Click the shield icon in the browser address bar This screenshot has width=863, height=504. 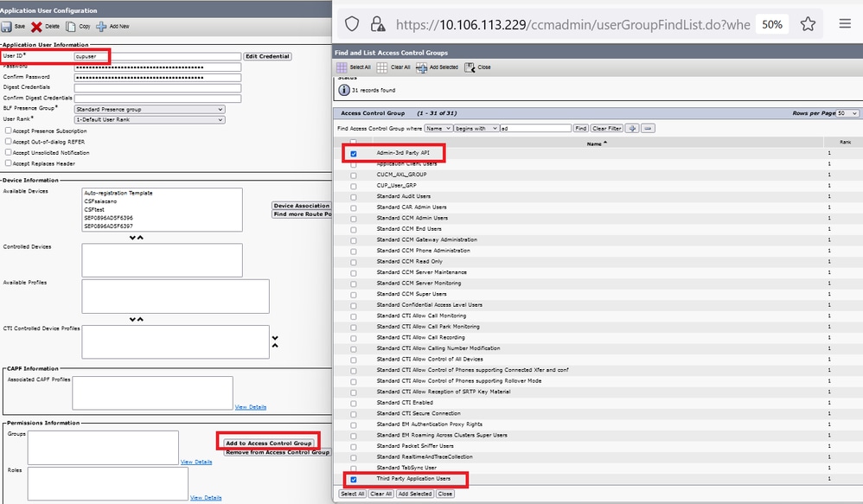click(x=352, y=24)
